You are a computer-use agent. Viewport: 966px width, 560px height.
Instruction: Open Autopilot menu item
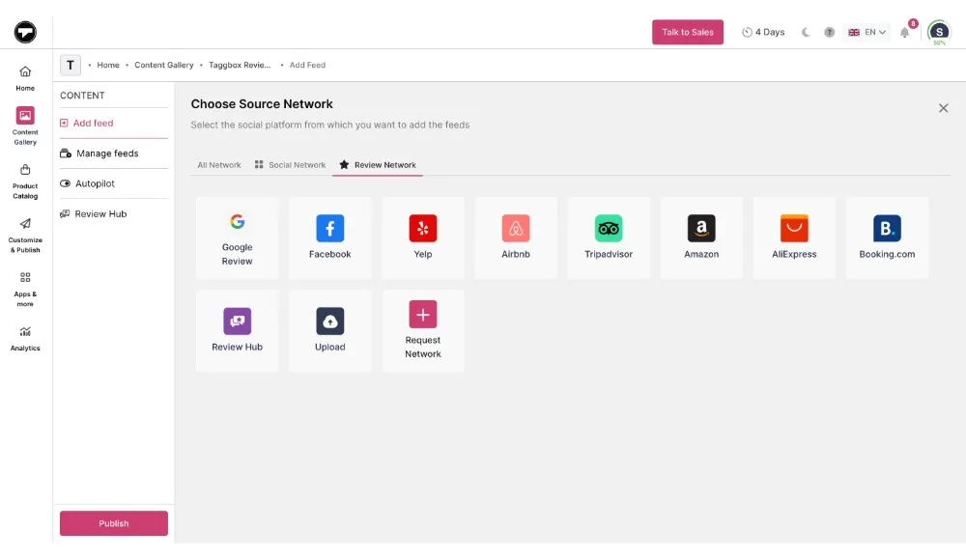pyautogui.click(x=113, y=183)
